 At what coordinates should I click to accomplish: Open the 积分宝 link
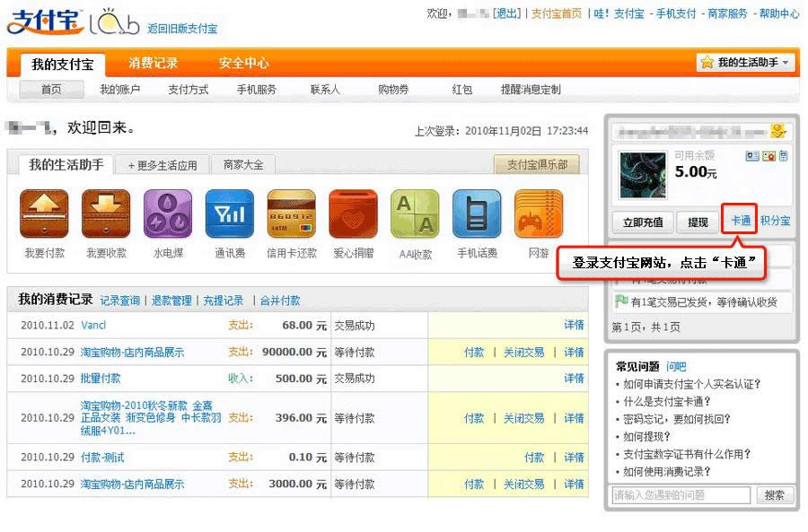775,221
